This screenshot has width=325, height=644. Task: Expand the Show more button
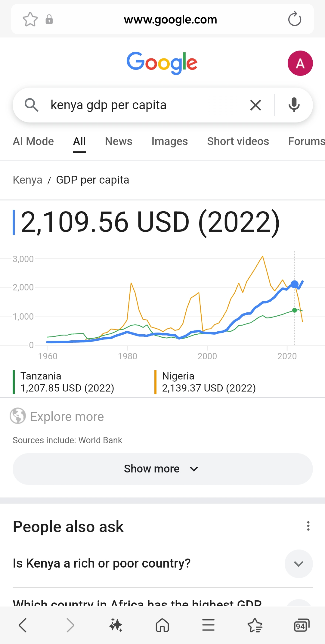(x=162, y=469)
